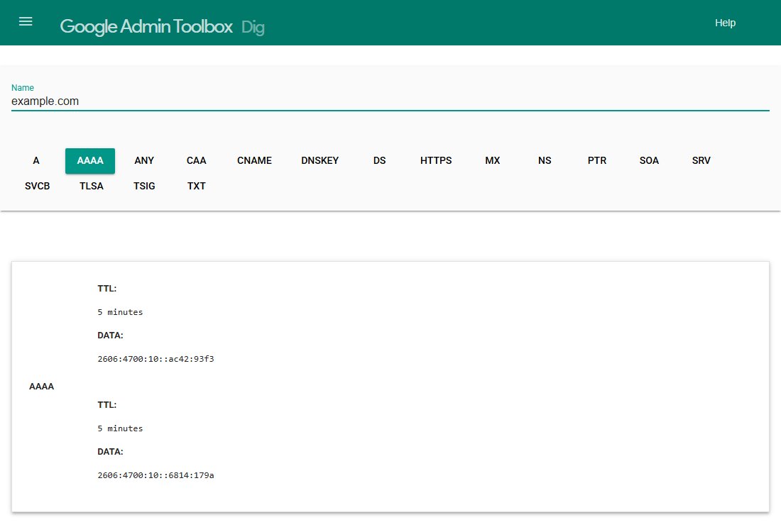Select the NS record type
Image resolution: width=781 pixels, height=532 pixels.
pyautogui.click(x=545, y=161)
